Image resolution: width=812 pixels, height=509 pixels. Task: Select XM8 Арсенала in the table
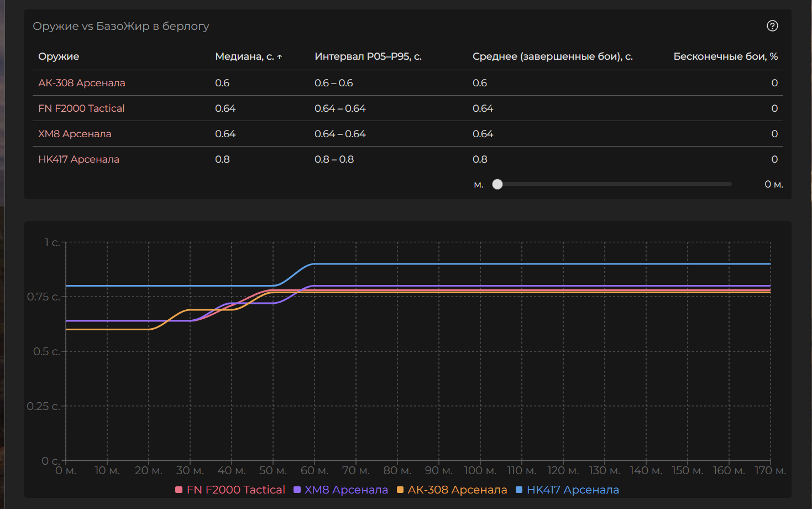(x=75, y=134)
